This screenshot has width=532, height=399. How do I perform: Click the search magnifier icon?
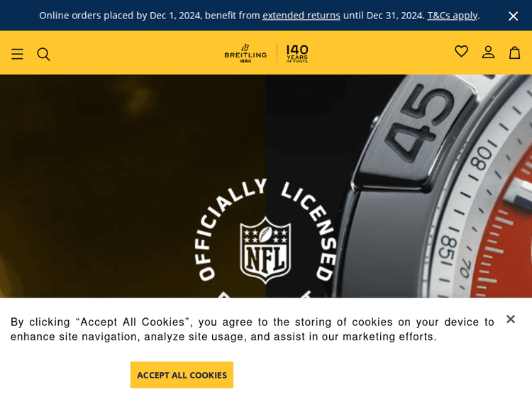43,54
